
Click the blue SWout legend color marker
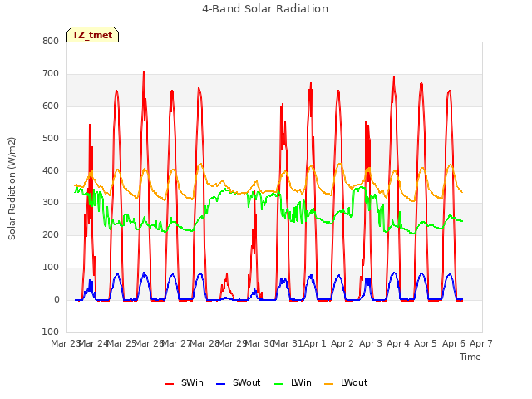(220, 384)
